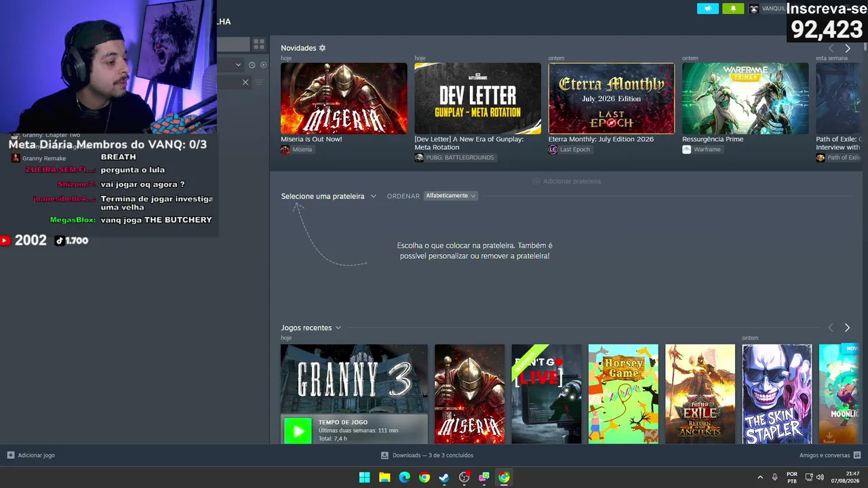The image size is (868, 488).
Task: Open the volume tray icon
Action: point(821,477)
